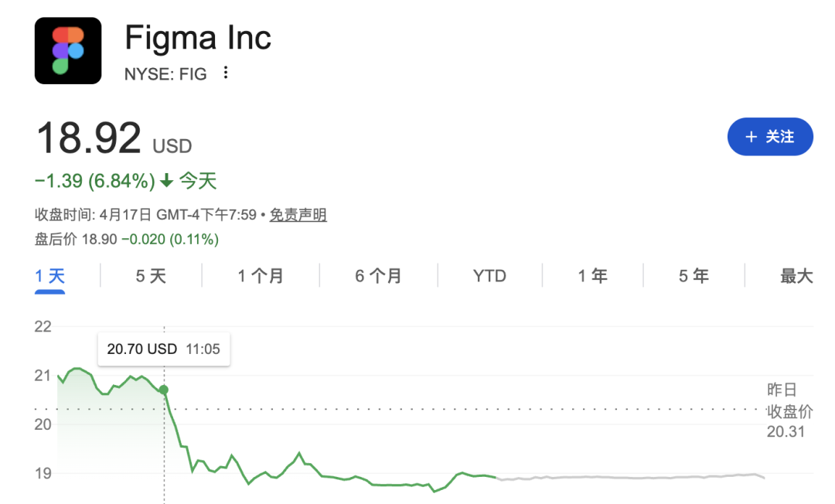Click the Figma Inc company title
Image resolution: width=835 pixels, height=504 pixels.
[x=198, y=38]
